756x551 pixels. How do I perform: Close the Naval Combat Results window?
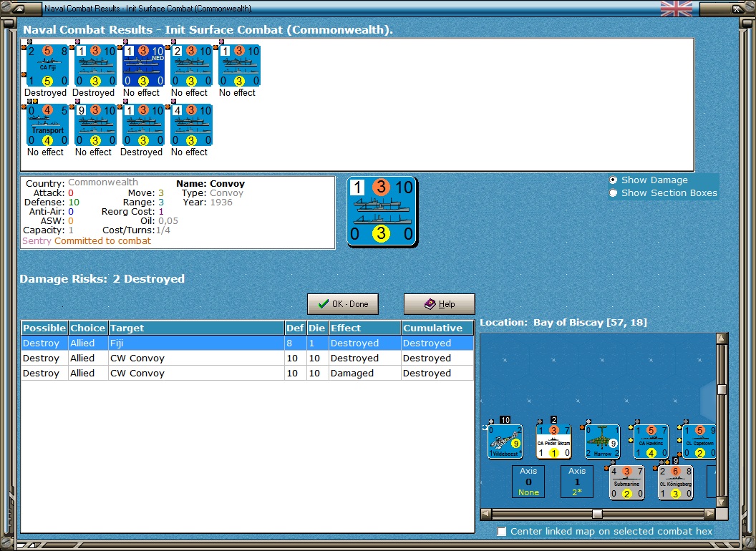coord(737,8)
